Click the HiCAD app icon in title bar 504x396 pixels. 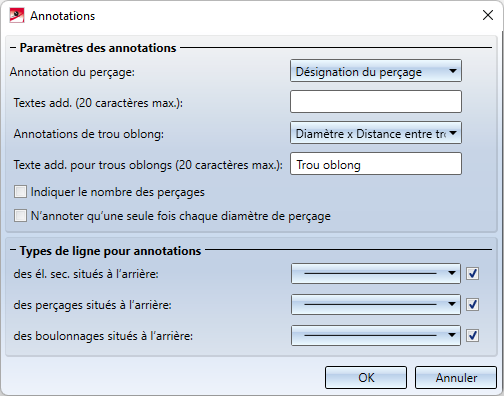click(x=17, y=16)
